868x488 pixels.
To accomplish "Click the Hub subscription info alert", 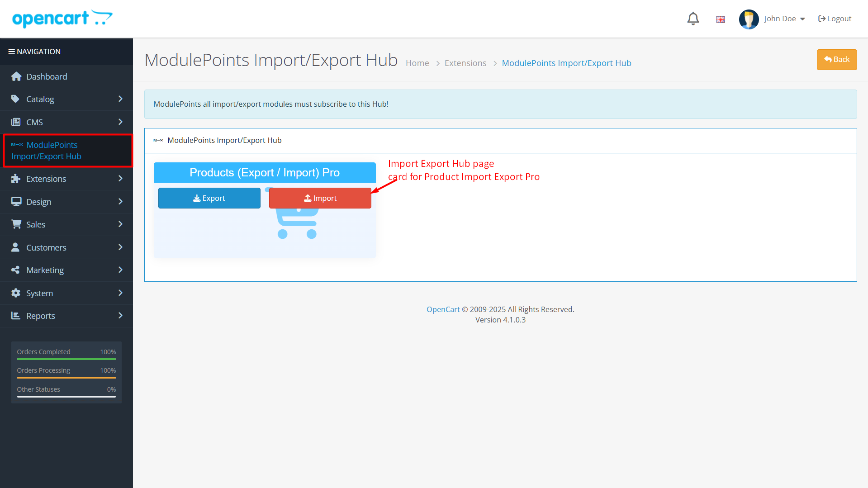I will click(x=500, y=104).
